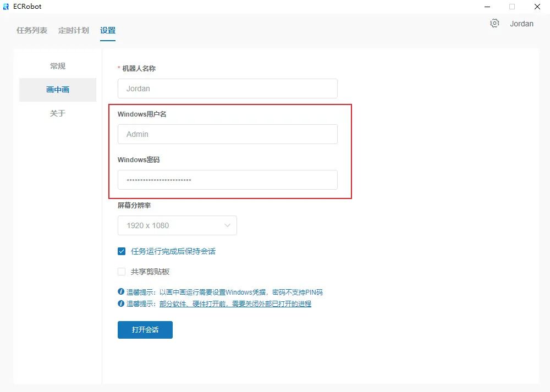Image resolution: width=550 pixels, height=392 pixels.
Task: Minimize the ECRobot window
Action: (x=487, y=7)
